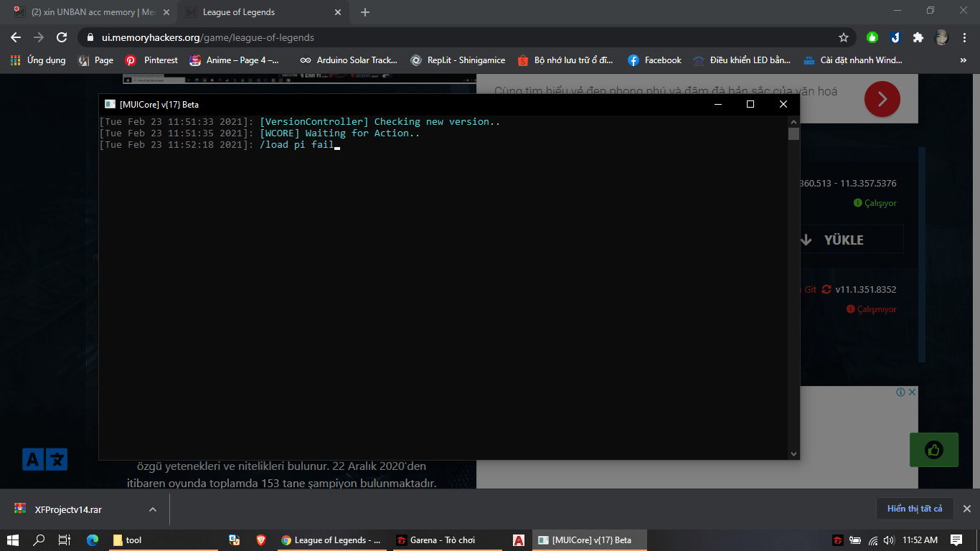Click the green thumbs-up page button
The height and width of the screenshot is (551, 980).
[x=934, y=450]
